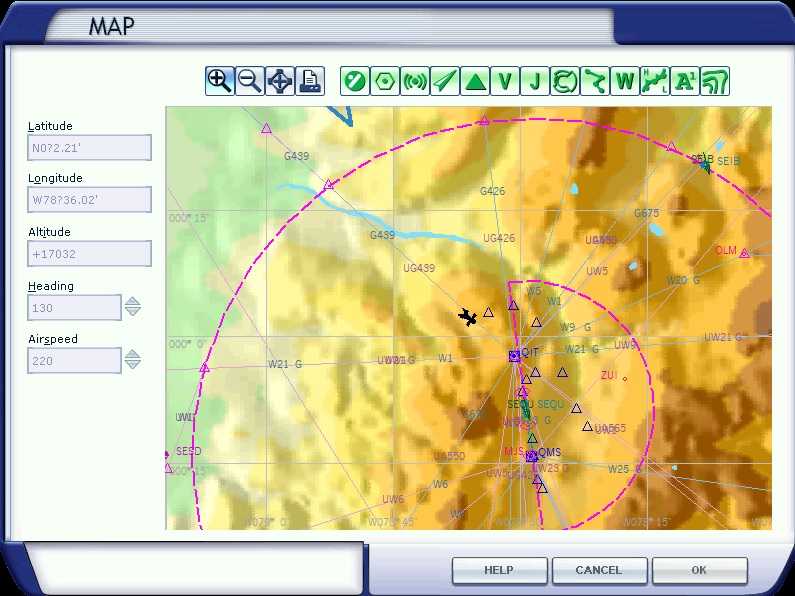Click the Latitude label
This screenshot has height=596, width=795.
click(x=50, y=126)
